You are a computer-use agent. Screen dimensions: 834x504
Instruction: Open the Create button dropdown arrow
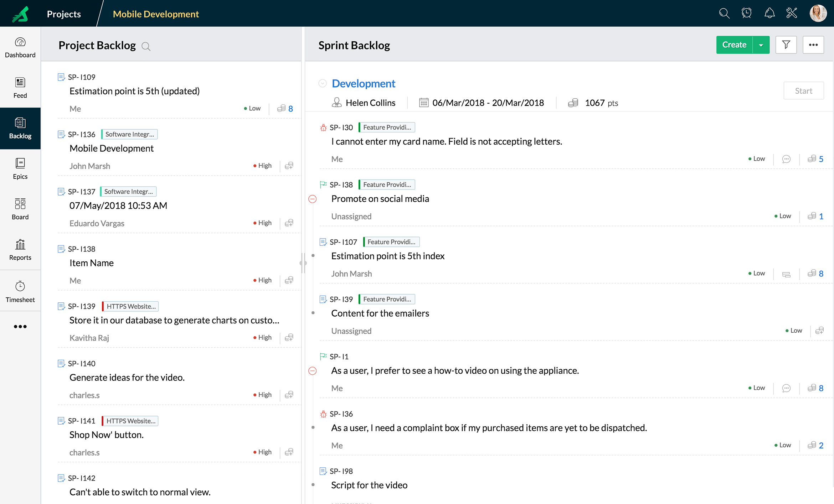click(761, 45)
